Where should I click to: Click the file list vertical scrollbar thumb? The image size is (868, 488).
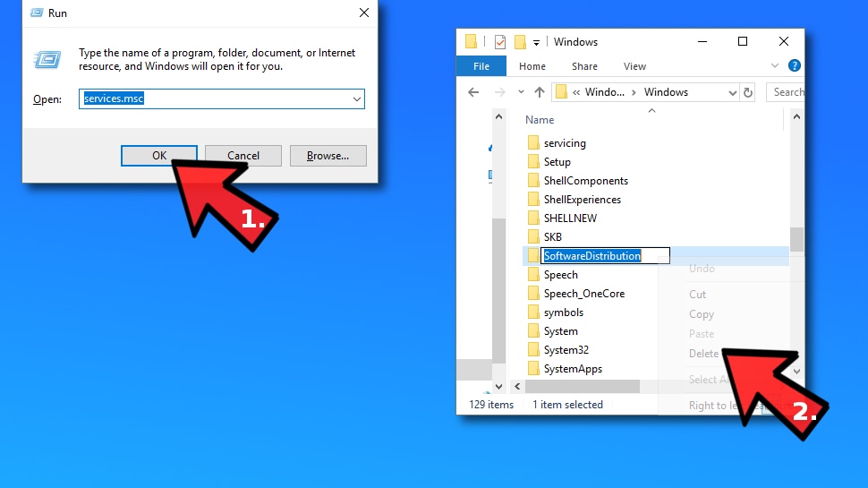[796, 239]
